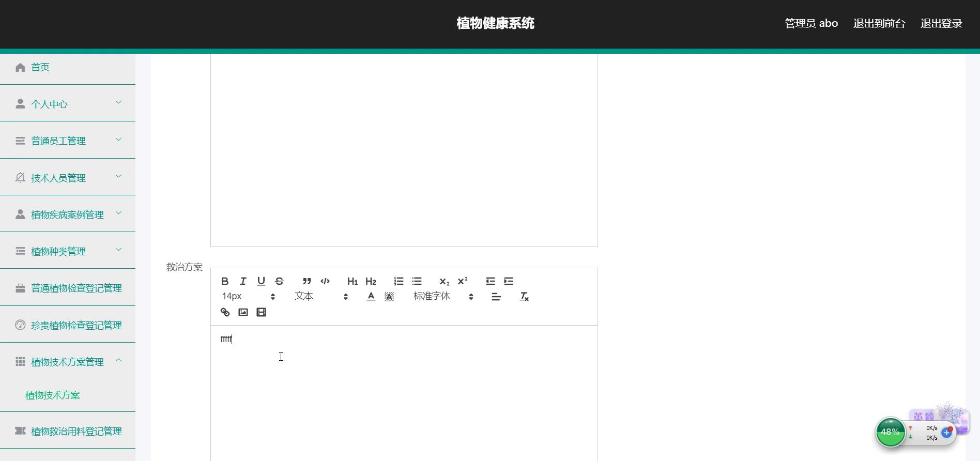Screen dimensions: 980x461
Task: Open the 标准字体 font family dropdown
Action: tap(443, 297)
